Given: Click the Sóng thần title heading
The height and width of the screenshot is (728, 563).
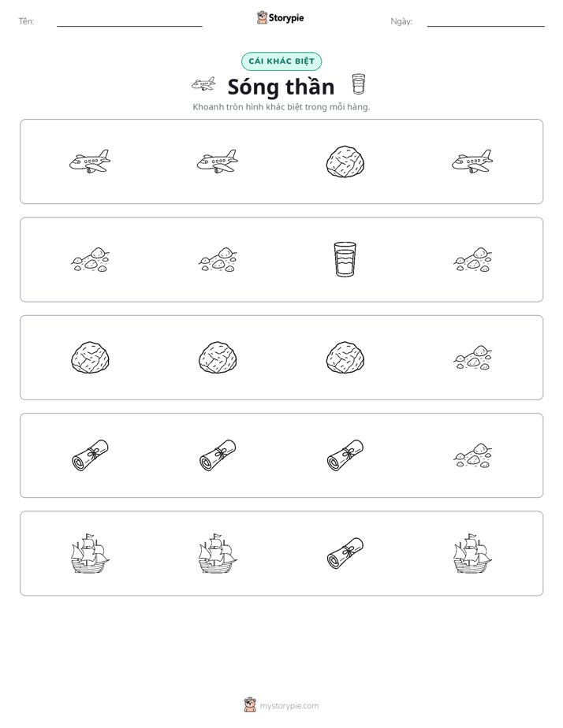Looking at the screenshot, I should pos(281,87).
